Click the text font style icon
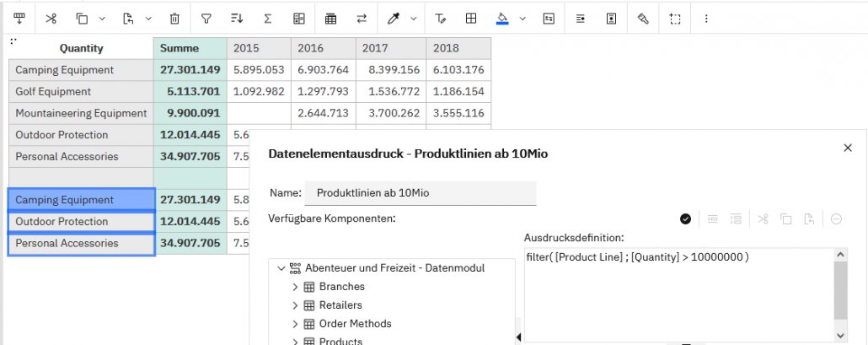This screenshot has height=345, width=868. pos(440,19)
